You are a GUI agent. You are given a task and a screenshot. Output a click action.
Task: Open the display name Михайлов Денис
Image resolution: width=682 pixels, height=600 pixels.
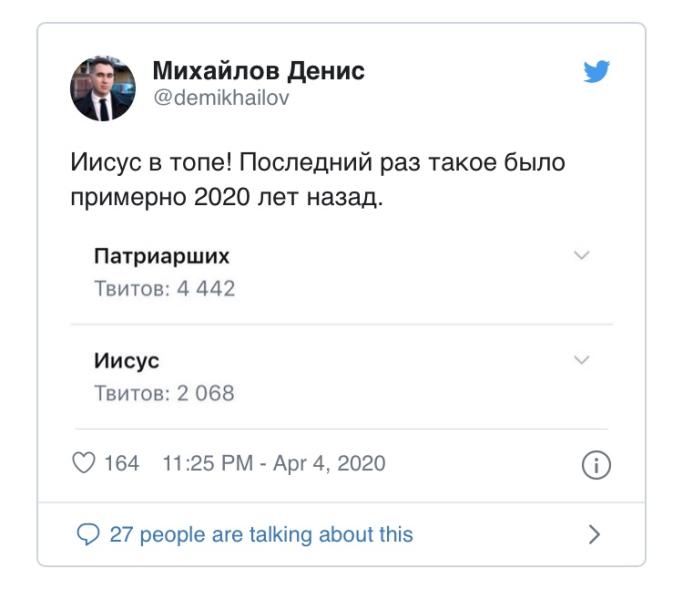click(258, 71)
